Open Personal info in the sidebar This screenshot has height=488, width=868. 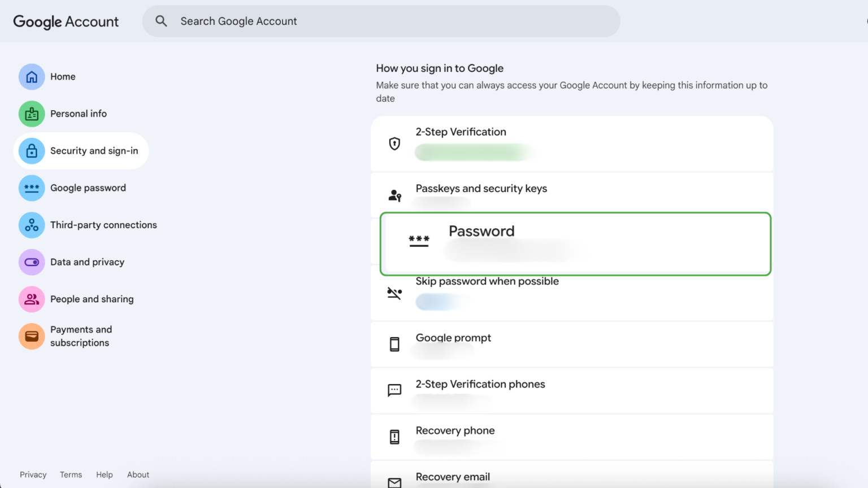pos(79,114)
